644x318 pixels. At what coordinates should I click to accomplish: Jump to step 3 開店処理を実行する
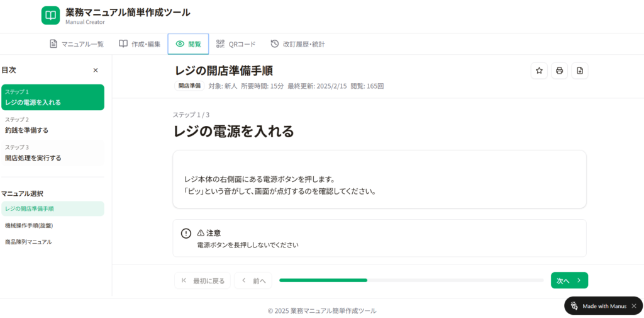53,153
